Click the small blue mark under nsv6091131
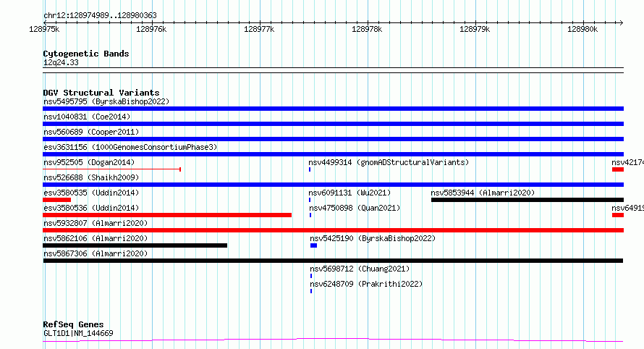The image size is (644, 349). pos(310,200)
